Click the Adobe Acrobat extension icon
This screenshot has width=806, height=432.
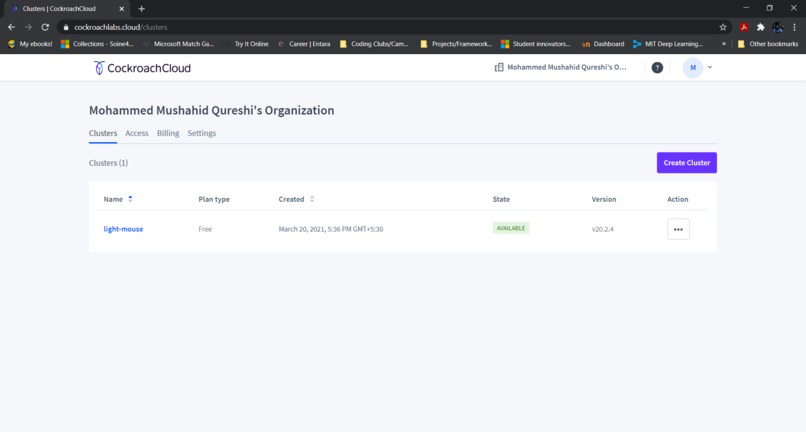744,27
